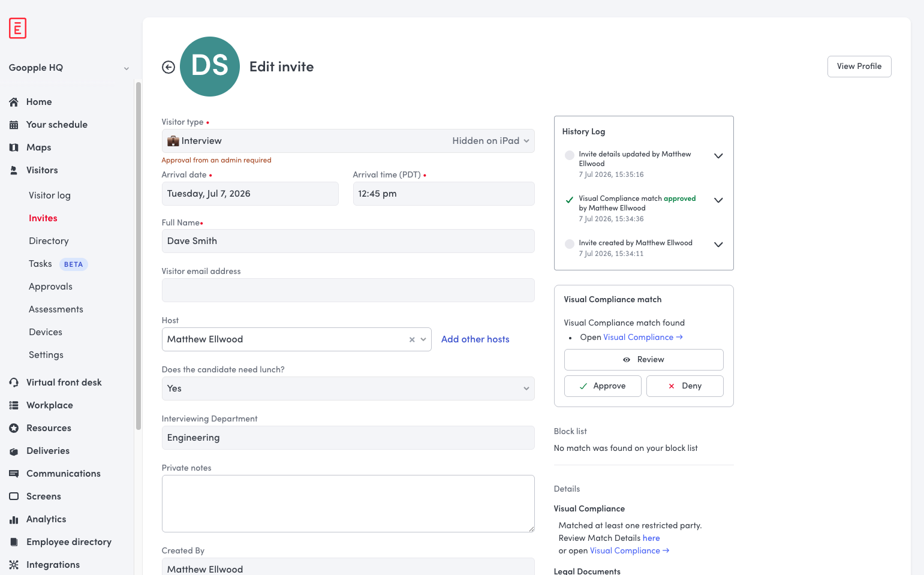The image size is (924, 575).
Task: Click green checkmark beside Visual Compliance approved entry
Action: coord(570,200)
